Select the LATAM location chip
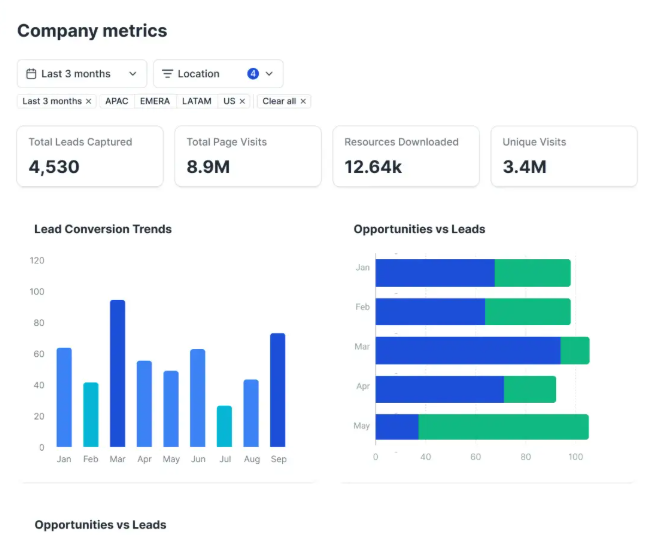 [197, 101]
